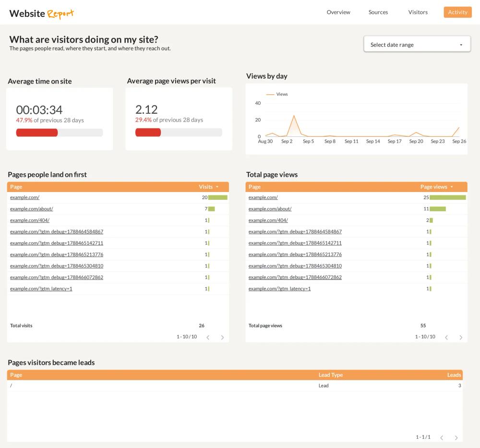Viewport: 480px width, 448px height.
Task: Sort landing pages by Visits column arrow
Action: (217, 187)
